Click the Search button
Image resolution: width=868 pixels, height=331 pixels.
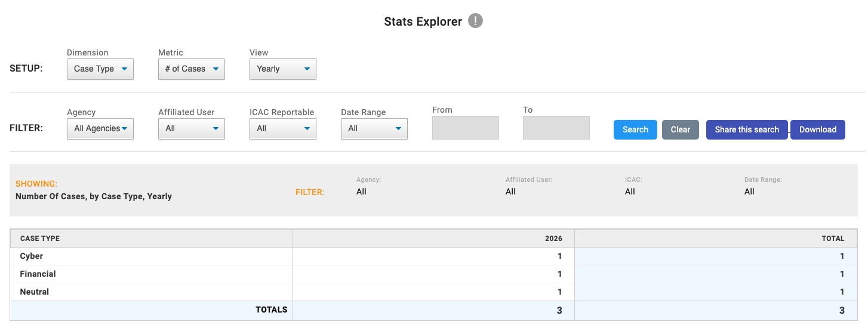(635, 129)
